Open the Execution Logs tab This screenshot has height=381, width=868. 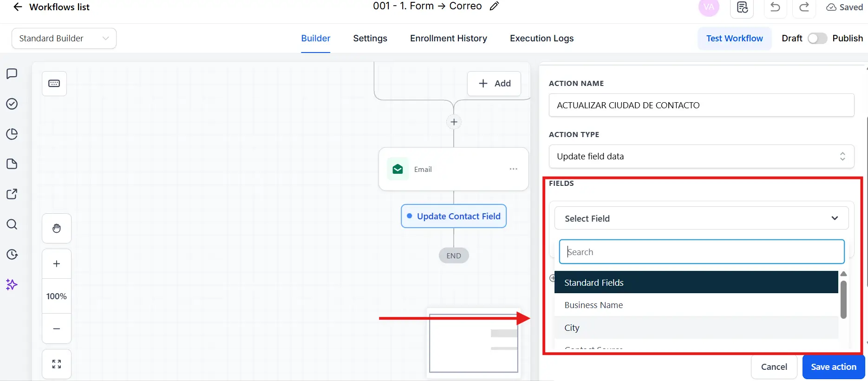pyautogui.click(x=542, y=39)
